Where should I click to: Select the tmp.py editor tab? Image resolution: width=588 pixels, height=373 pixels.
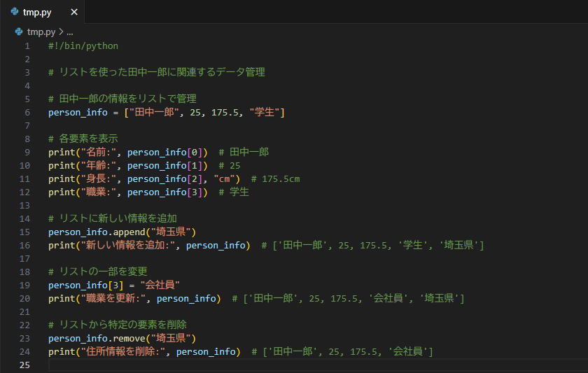point(43,12)
